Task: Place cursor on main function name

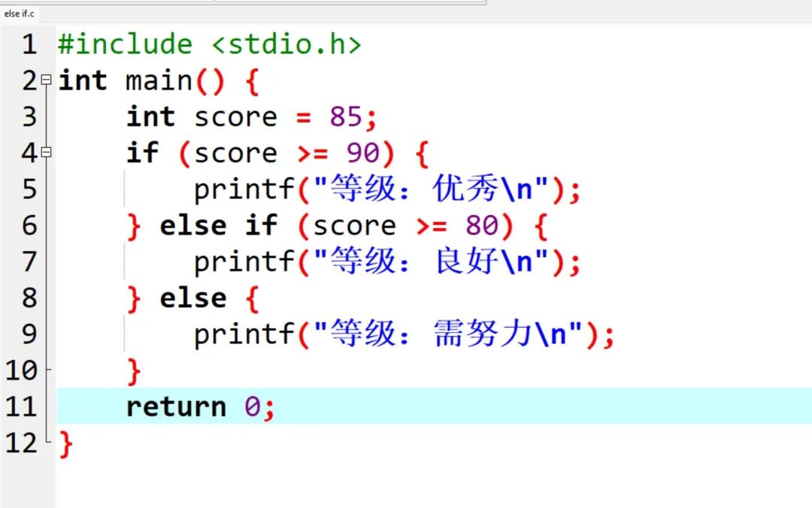Action: click(159, 81)
